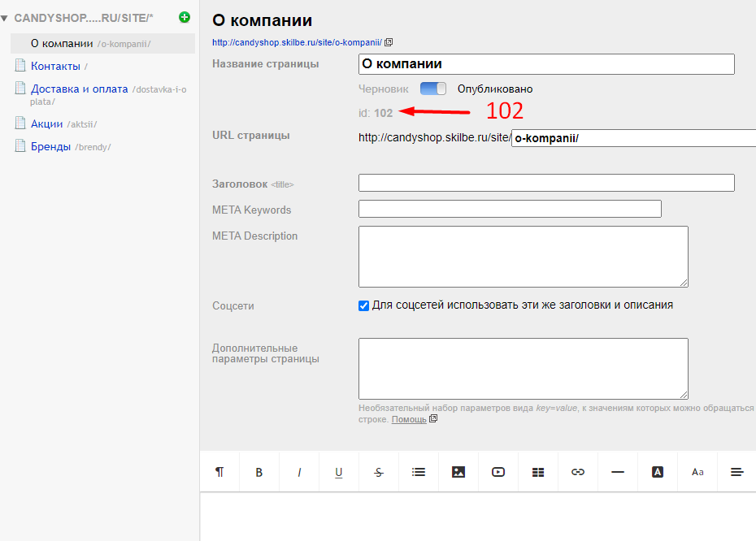This screenshot has height=541, width=756.
Task: Click the paragraph format icon
Action: click(x=219, y=472)
